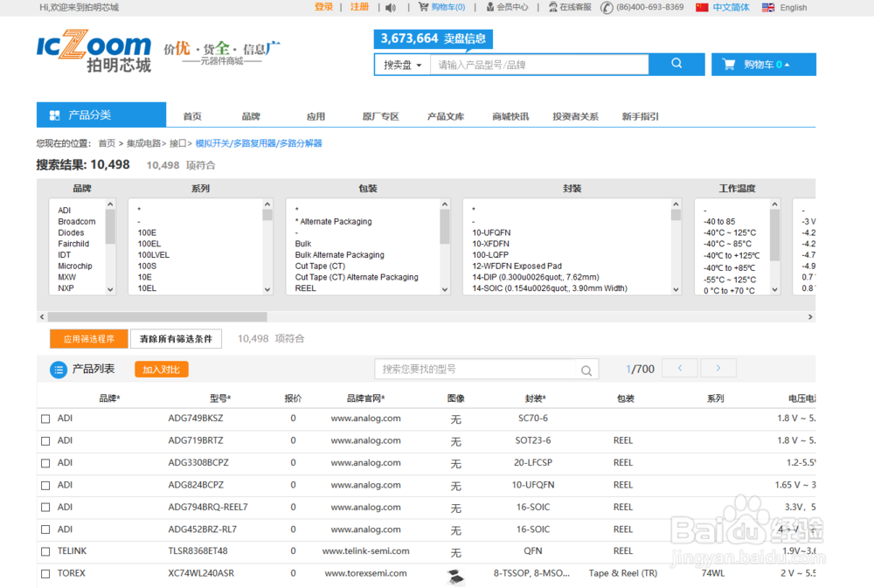The image size is (874, 588).
Task: Click the product list search magnifier
Action: (586, 370)
